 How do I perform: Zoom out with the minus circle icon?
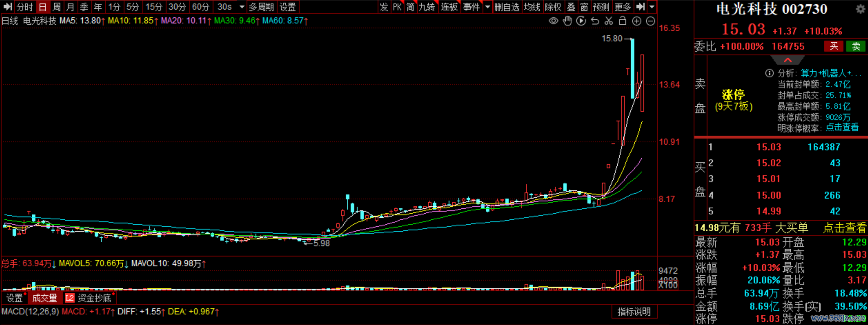[x=650, y=21]
